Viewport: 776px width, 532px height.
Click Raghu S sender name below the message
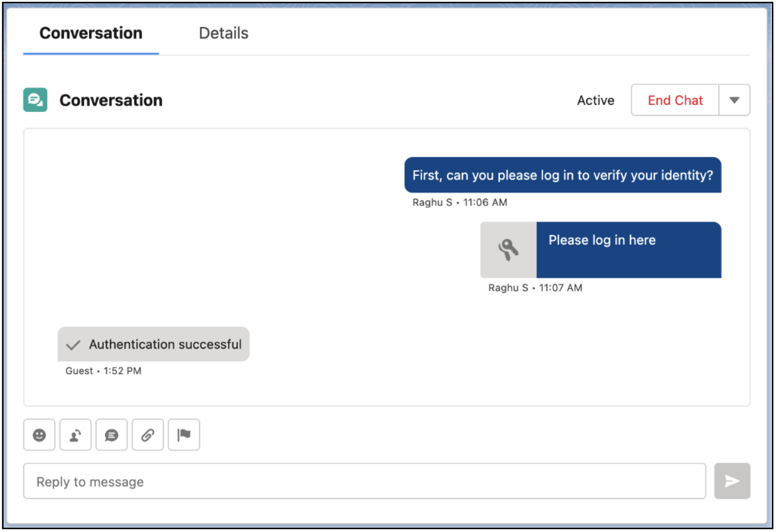pyautogui.click(x=431, y=202)
